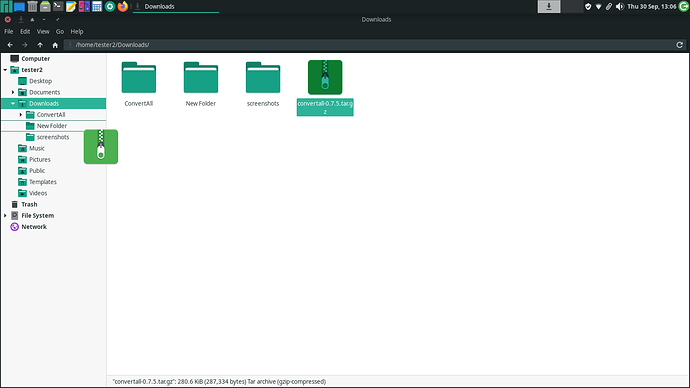Collapse the Downloads tree node

pos(13,103)
